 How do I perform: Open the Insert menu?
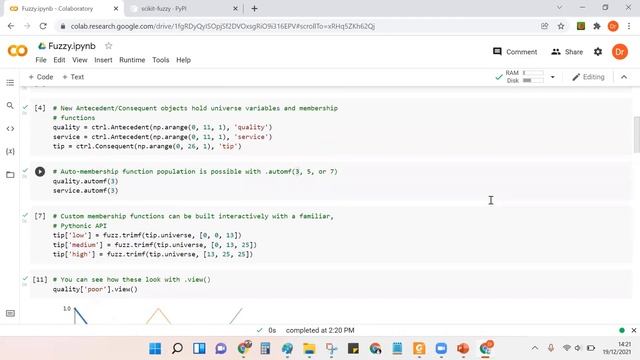pyautogui.click(x=103, y=60)
